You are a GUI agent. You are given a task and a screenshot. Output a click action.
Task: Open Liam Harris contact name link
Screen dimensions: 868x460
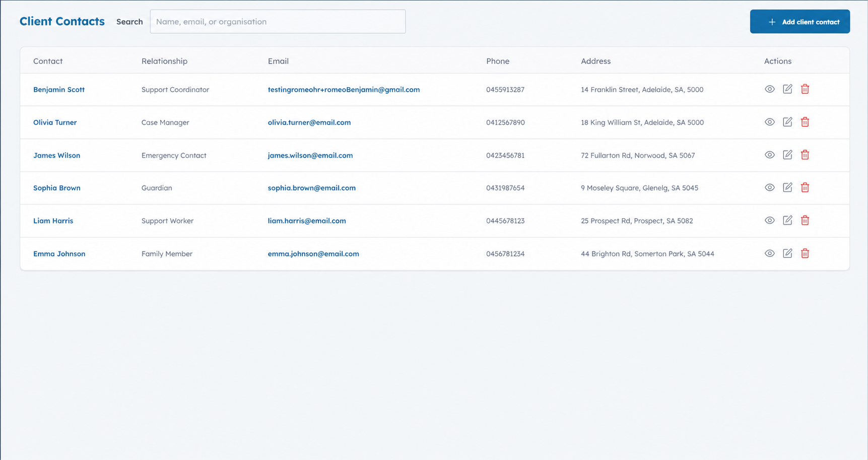tap(53, 221)
